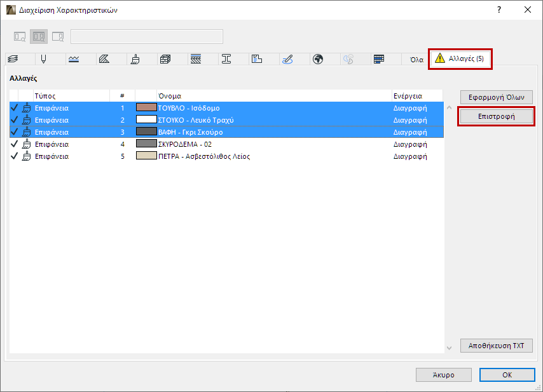Toggle checkmark for ΤΟΥΒΛΟ - Ισόδομο row
Screen dimensions: 543x392
click(14, 108)
